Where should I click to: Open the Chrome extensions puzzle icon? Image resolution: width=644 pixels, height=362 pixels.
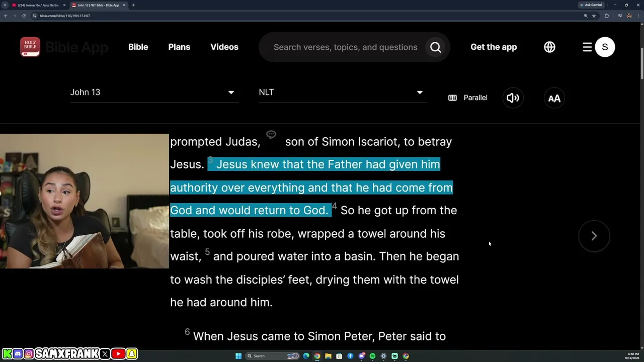click(606, 16)
